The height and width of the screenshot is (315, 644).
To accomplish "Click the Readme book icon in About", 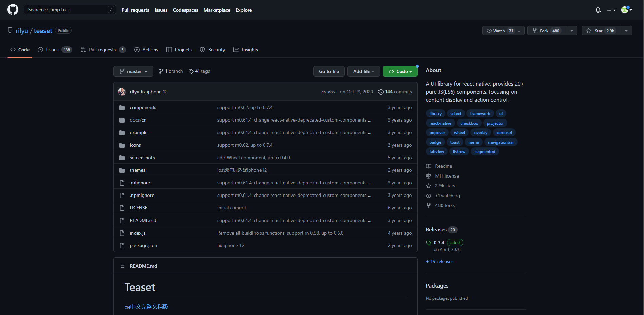I will point(429,166).
